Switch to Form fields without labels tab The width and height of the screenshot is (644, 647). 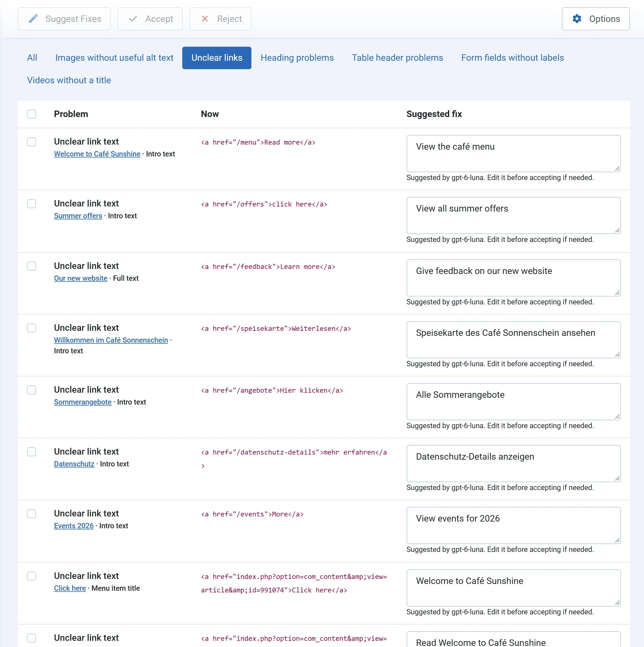click(x=512, y=58)
